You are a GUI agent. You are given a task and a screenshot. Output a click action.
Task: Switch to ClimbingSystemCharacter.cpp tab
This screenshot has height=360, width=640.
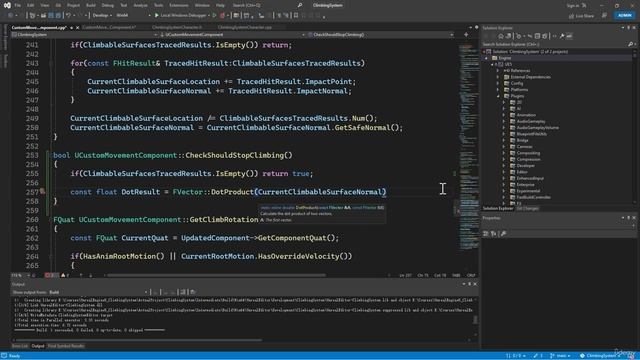(244, 27)
